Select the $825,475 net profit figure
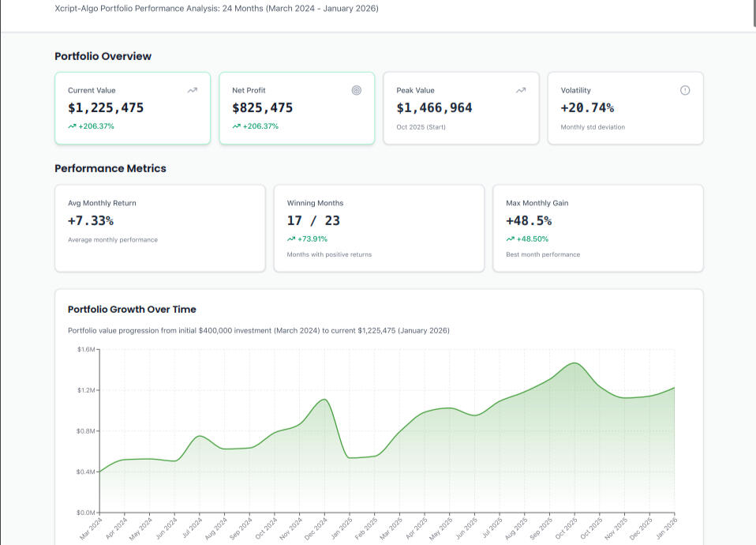 pyautogui.click(x=262, y=108)
